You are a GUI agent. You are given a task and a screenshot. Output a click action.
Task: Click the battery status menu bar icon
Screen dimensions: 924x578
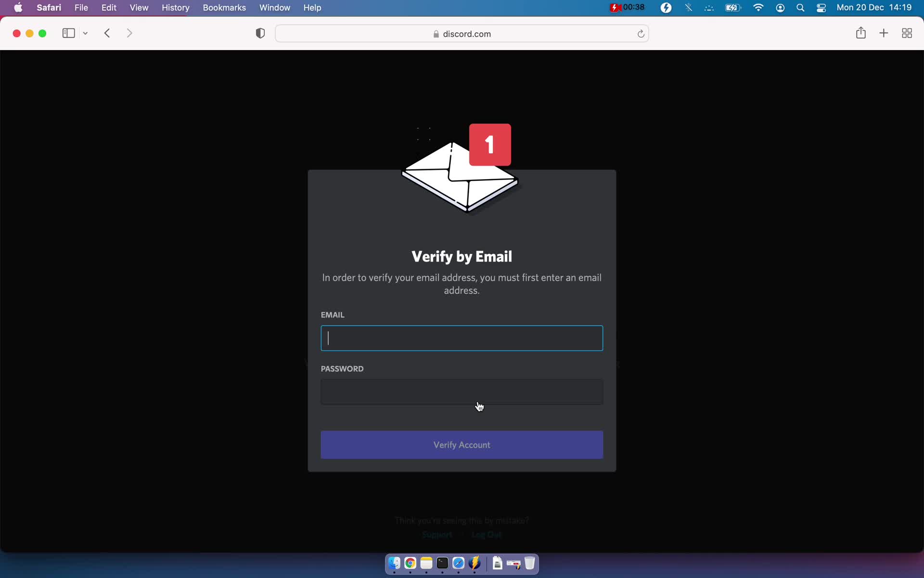click(732, 7)
